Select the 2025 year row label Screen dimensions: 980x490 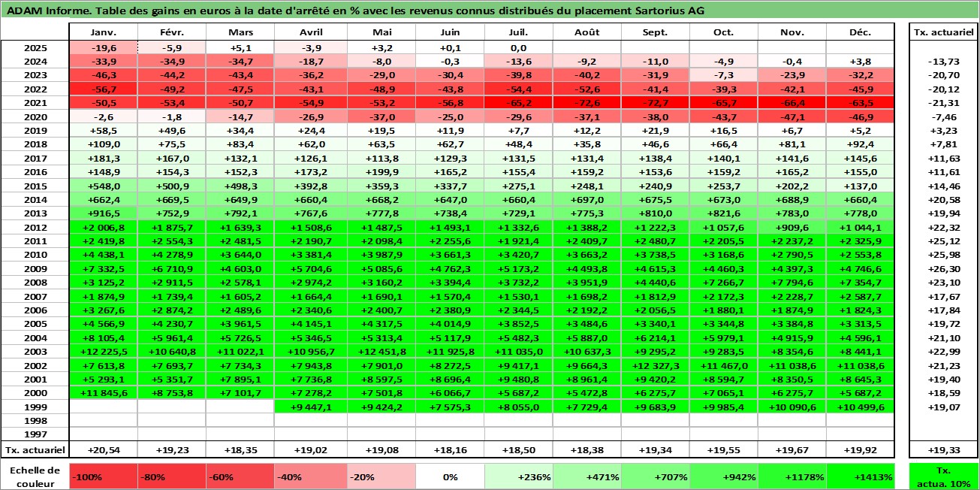pyautogui.click(x=35, y=47)
